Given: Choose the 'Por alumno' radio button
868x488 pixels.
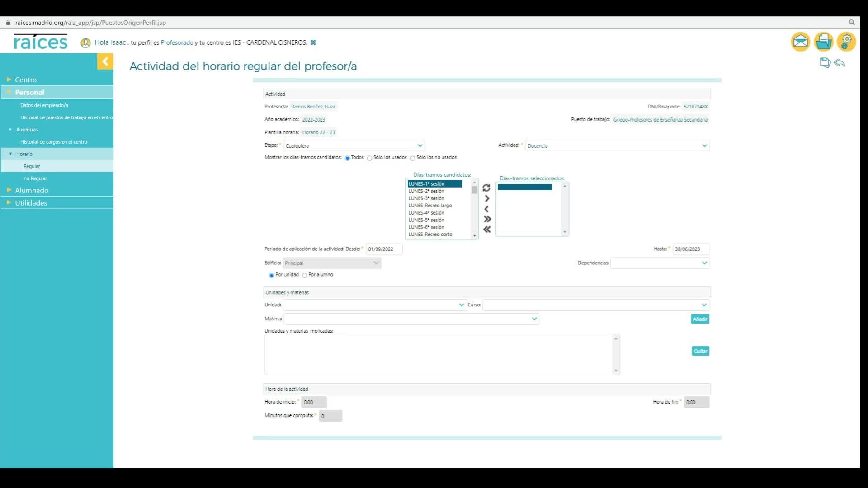Looking at the screenshot, I should (x=305, y=275).
